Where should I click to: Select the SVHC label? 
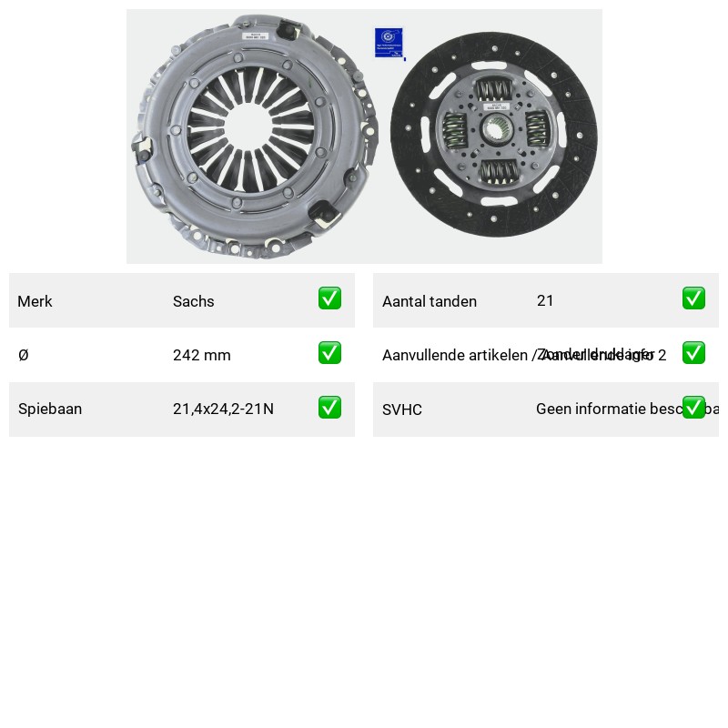[402, 409]
